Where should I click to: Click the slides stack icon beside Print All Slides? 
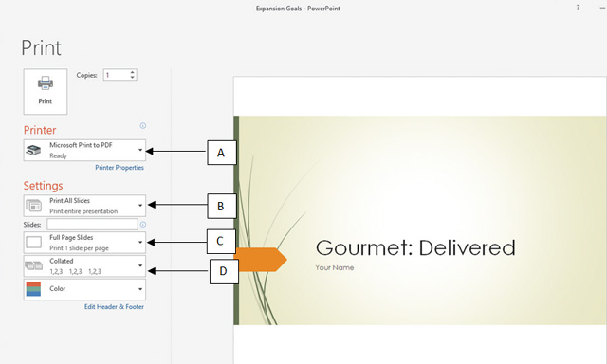[34, 206]
